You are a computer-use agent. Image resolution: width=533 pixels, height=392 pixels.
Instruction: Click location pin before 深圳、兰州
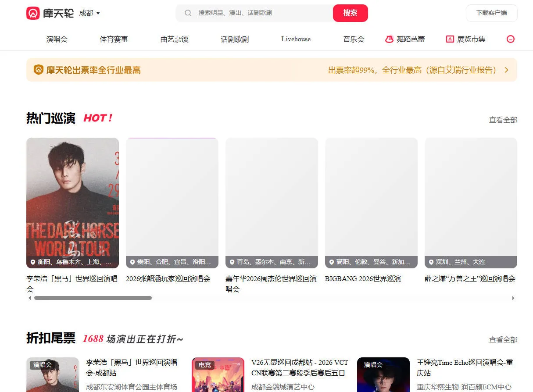click(431, 262)
